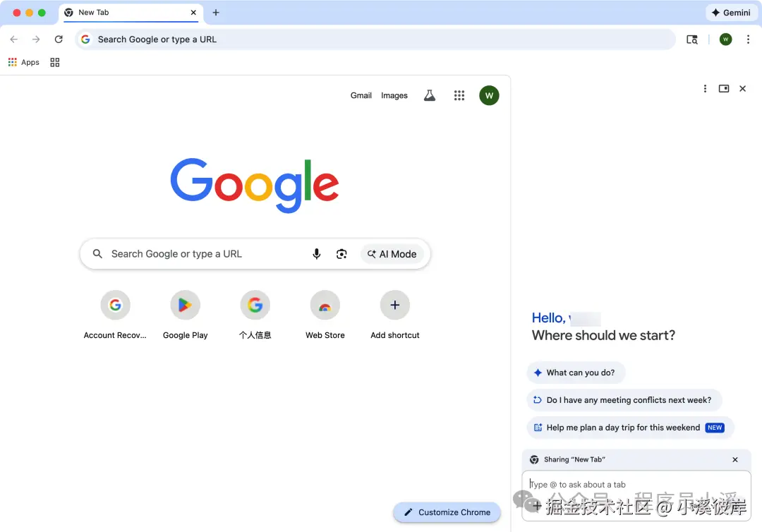Go forward with the forward arrow

coord(36,40)
